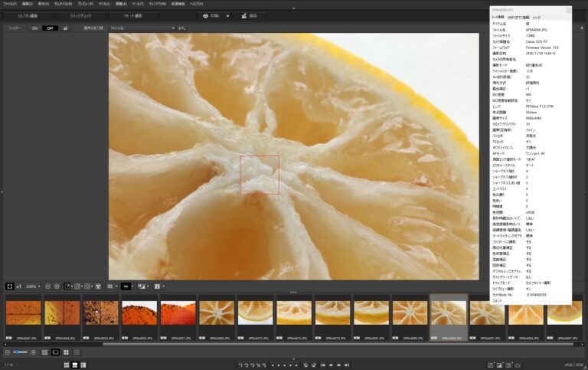The height and width of the screenshot is (370, 588).
Task: Select the first orange leaf thumbnail
Action: pos(22,314)
